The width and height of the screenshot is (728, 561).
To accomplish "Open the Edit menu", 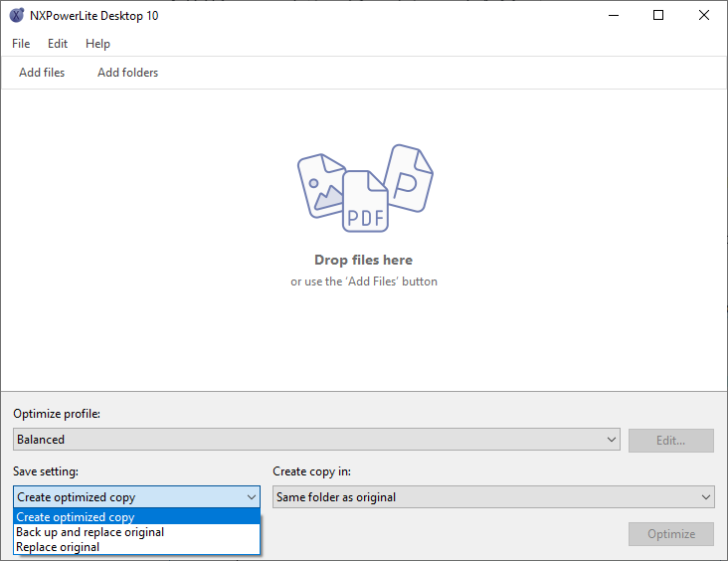I will point(58,44).
